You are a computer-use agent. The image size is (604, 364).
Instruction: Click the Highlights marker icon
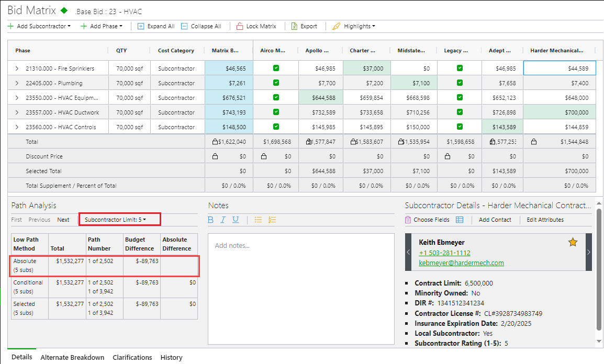[336, 26]
